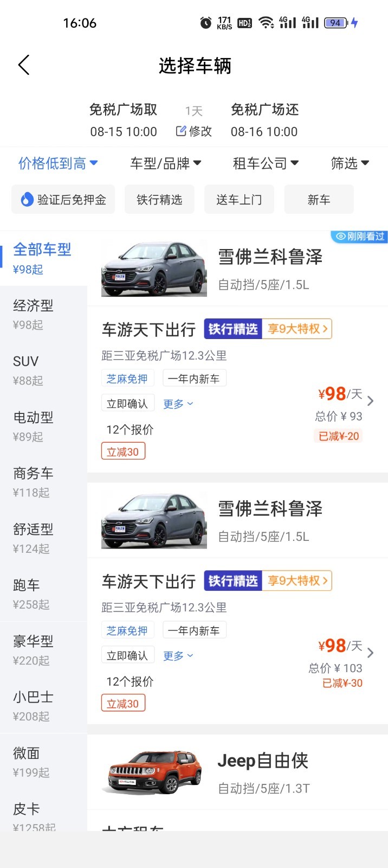The height and width of the screenshot is (868, 388).
Task: Select the 豪华型 category tab
Action: pyautogui.click(x=33, y=641)
